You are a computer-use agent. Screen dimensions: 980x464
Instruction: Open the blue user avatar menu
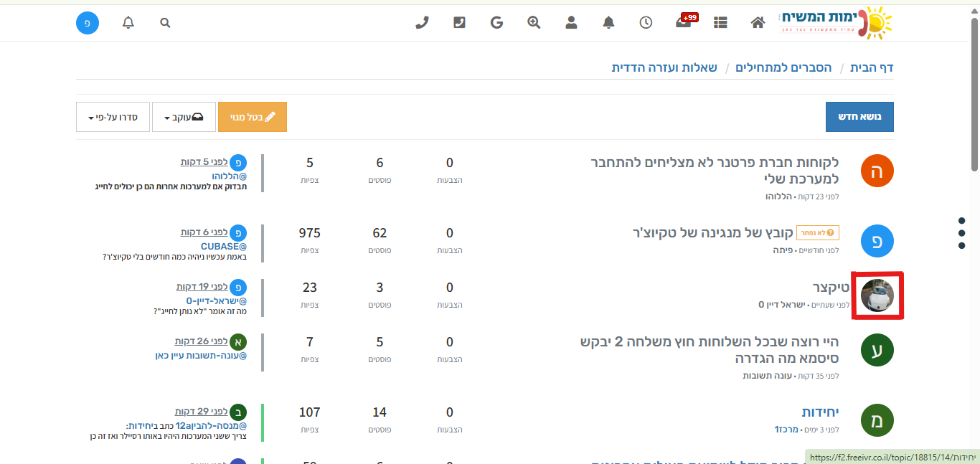(88, 22)
